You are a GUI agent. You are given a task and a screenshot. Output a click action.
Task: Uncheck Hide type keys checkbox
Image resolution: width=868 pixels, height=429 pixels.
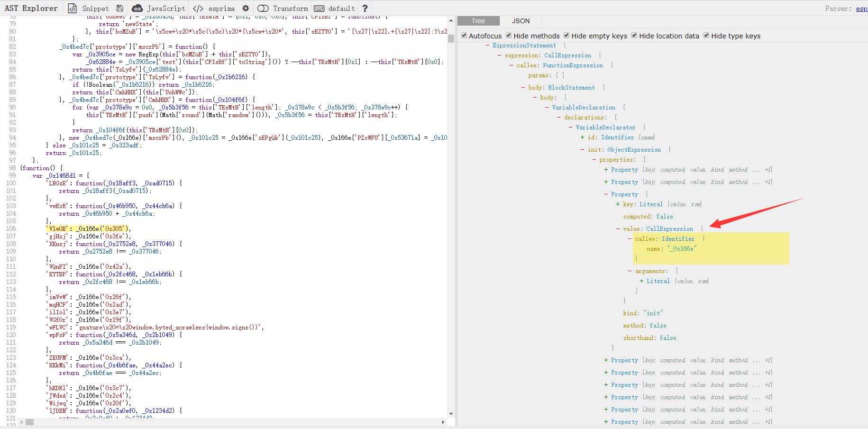click(706, 36)
